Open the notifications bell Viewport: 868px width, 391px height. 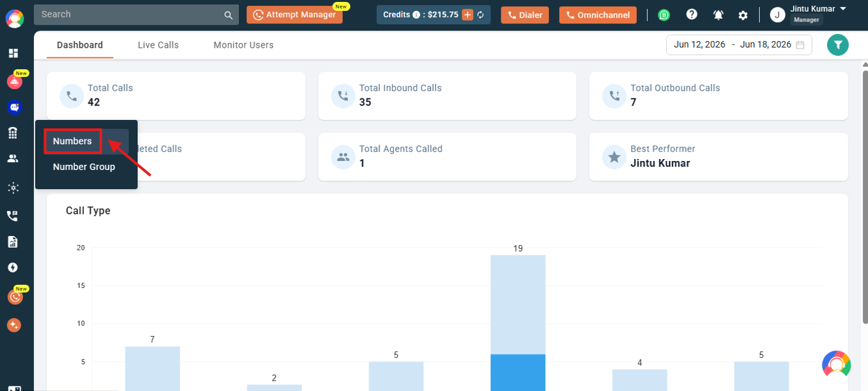coord(718,15)
